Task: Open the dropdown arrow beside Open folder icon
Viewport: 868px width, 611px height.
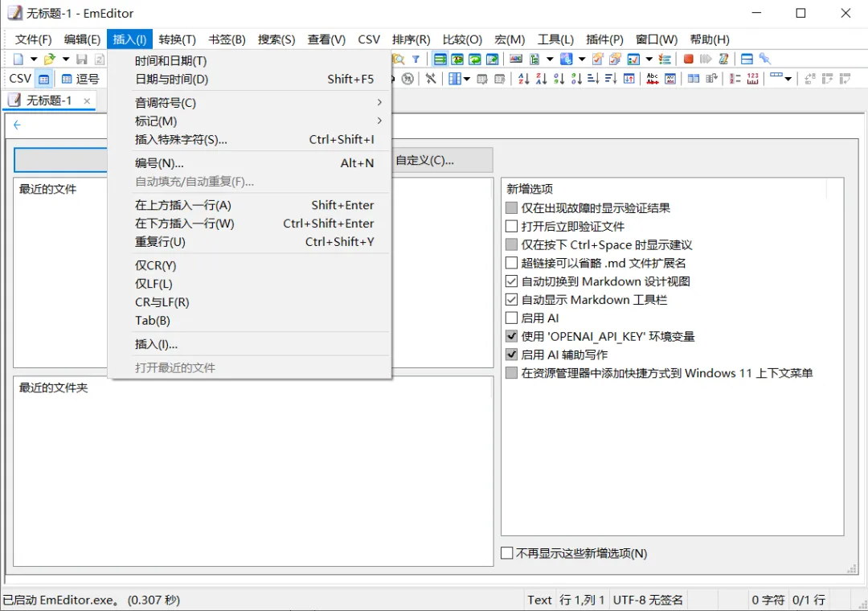Action: [65, 59]
